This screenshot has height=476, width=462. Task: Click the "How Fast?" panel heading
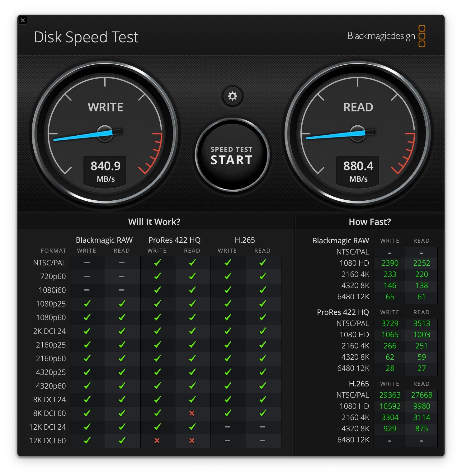(370, 222)
